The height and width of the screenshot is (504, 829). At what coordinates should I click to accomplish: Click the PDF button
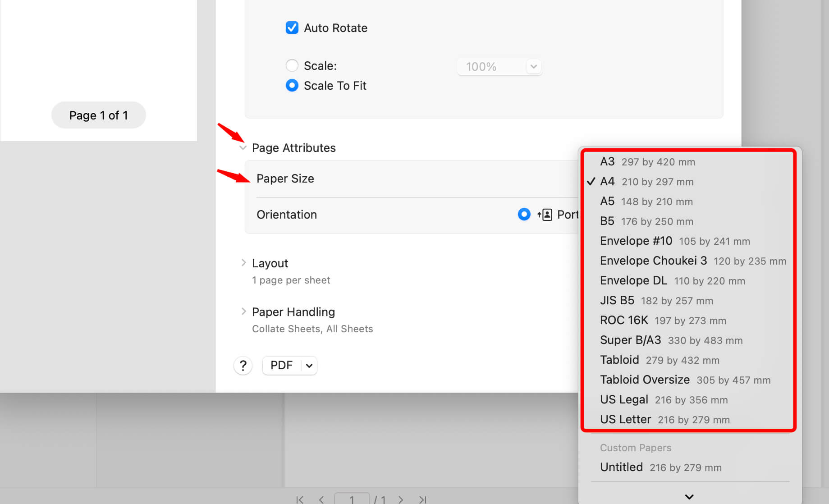pyautogui.click(x=282, y=365)
